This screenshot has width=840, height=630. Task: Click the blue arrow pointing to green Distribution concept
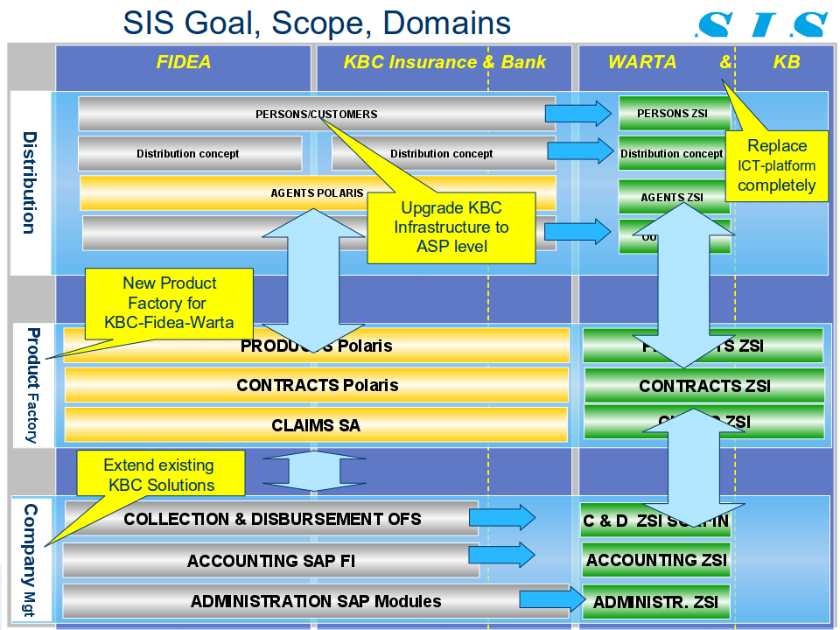tap(580, 150)
